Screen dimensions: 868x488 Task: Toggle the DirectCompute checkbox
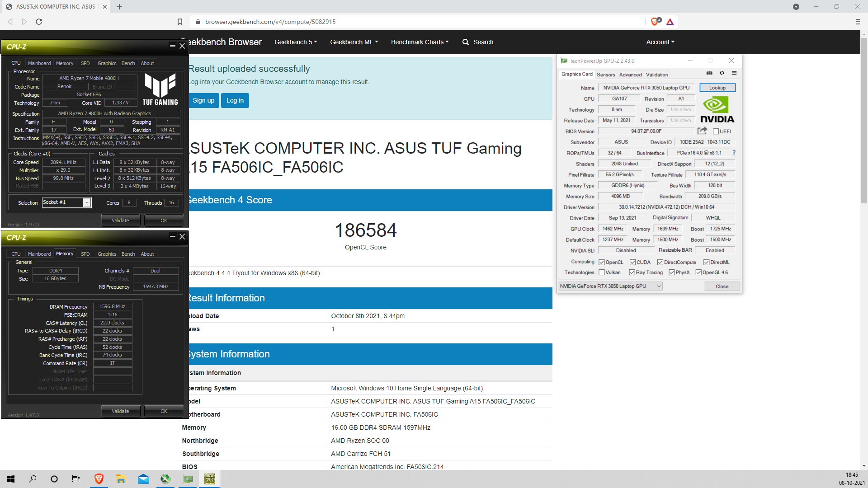(x=660, y=262)
